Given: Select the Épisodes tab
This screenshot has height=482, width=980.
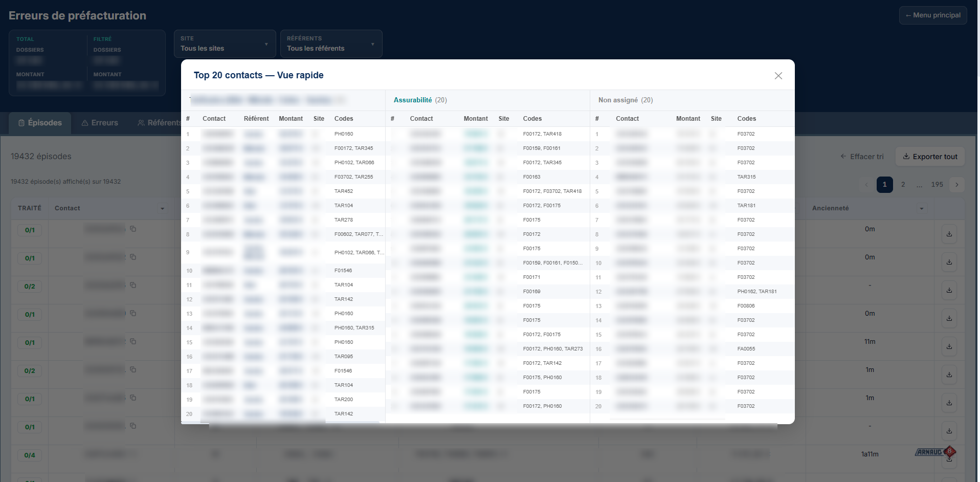Looking at the screenshot, I should point(40,123).
